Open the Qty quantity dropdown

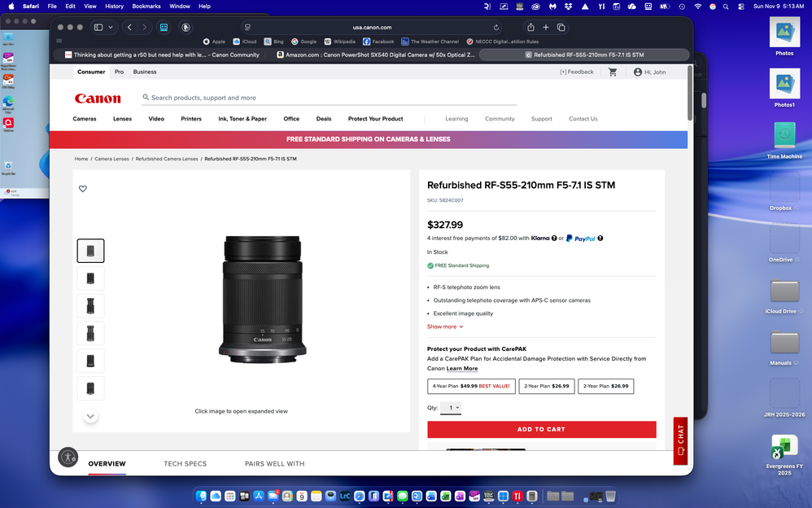click(451, 408)
